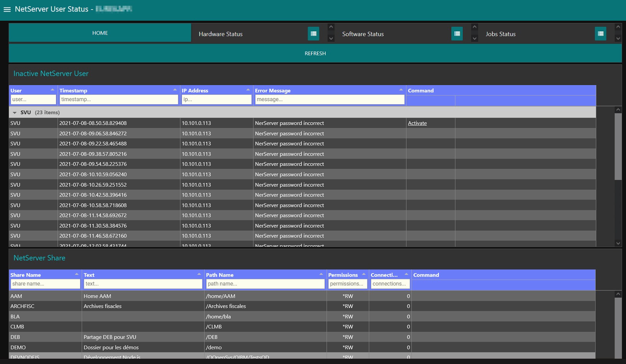Sort by Timestamp column arrow
Image resolution: width=626 pixels, height=364 pixels.
coord(175,90)
